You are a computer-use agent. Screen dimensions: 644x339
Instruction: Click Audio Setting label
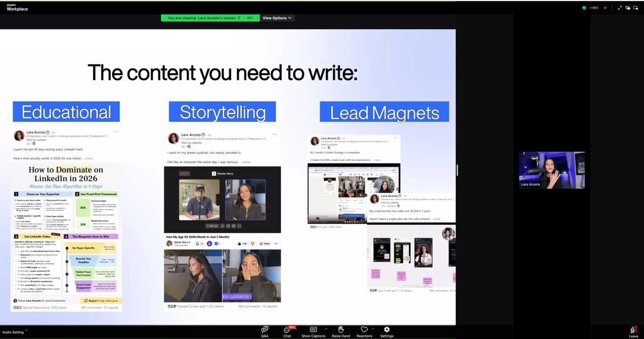13,332
